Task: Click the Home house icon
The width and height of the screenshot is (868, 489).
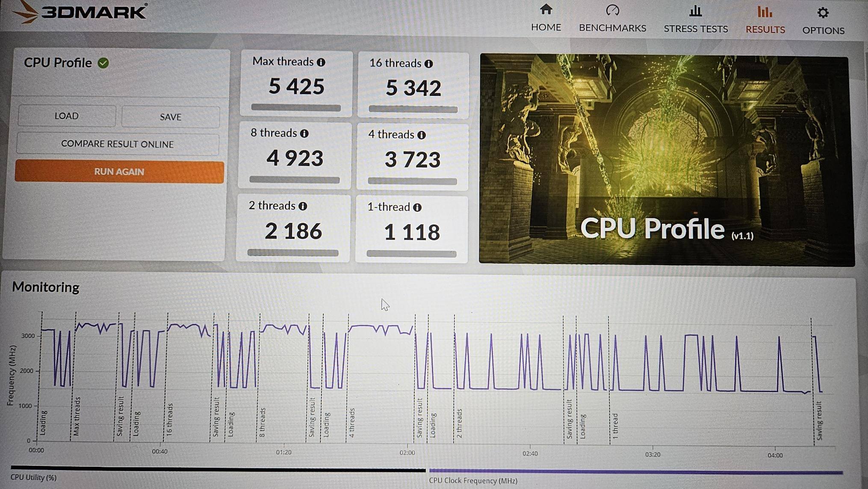Action: pos(546,9)
